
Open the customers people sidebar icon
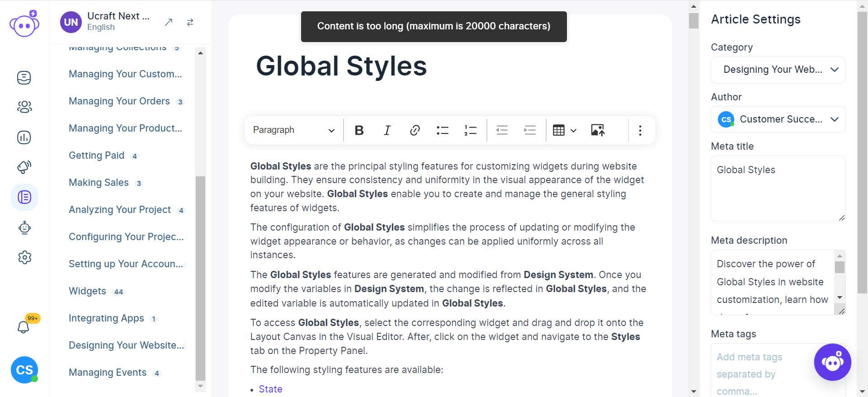[24, 107]
